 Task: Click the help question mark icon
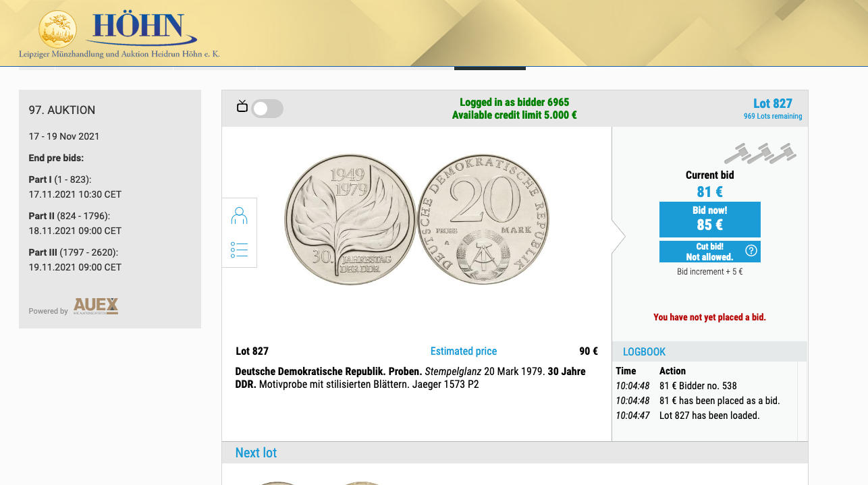pyautogui.click(x=751, y=251)
